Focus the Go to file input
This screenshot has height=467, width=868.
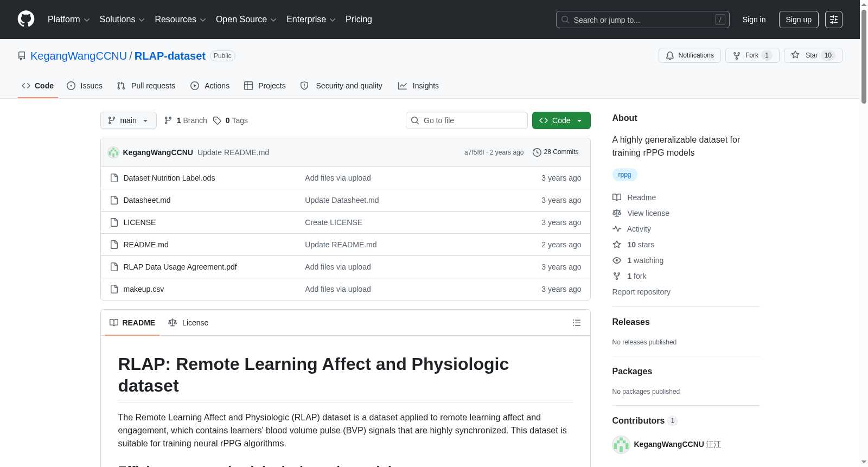(467, 120)
